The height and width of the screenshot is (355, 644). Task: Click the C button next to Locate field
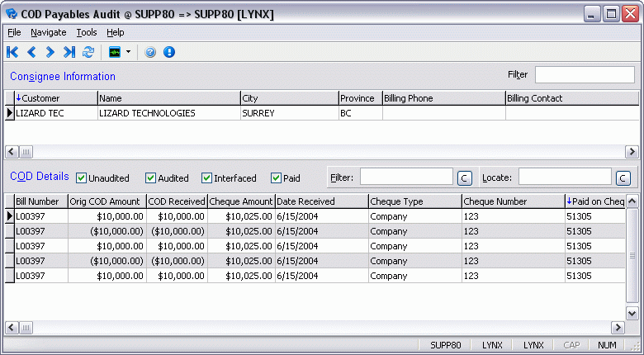[623, 177]
